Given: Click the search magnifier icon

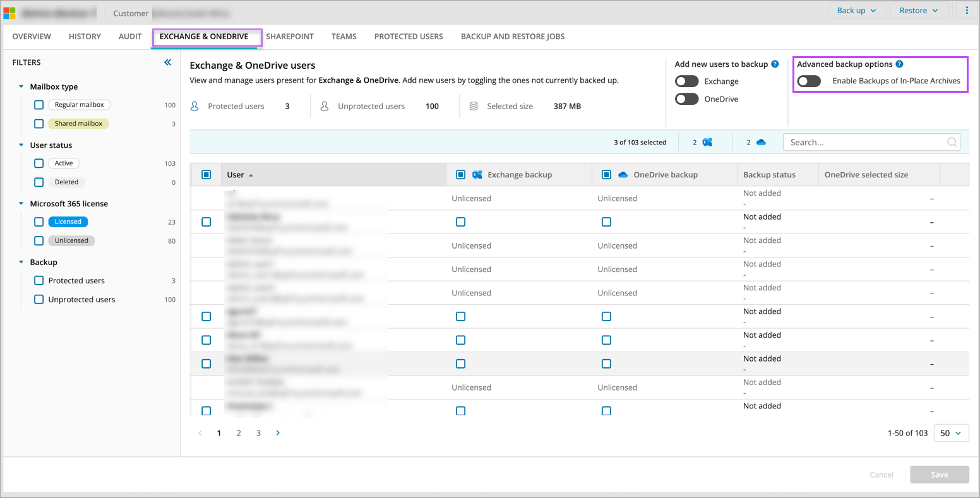Looking at the screenshot, I should (952, 142).
